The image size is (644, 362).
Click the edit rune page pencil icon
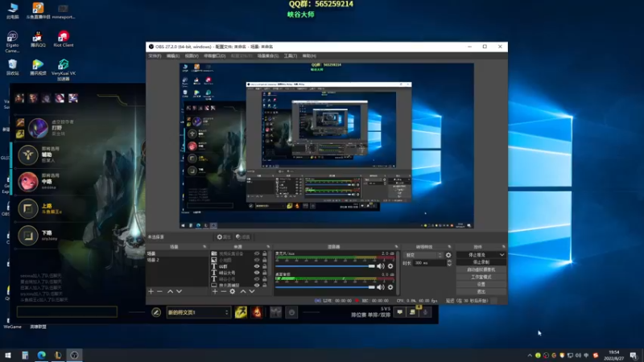point(156,312)
